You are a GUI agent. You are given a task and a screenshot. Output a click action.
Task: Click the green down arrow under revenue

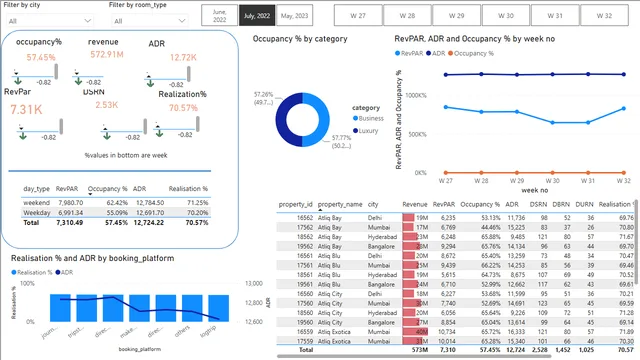tap(78, 81)
